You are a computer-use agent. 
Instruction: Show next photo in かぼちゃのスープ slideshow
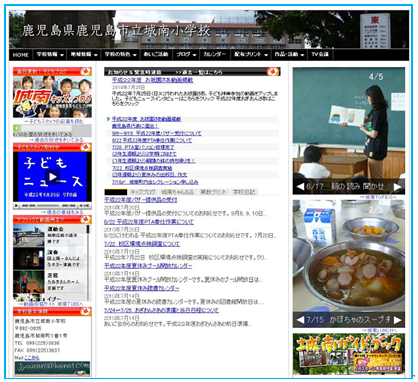point(397,320)
